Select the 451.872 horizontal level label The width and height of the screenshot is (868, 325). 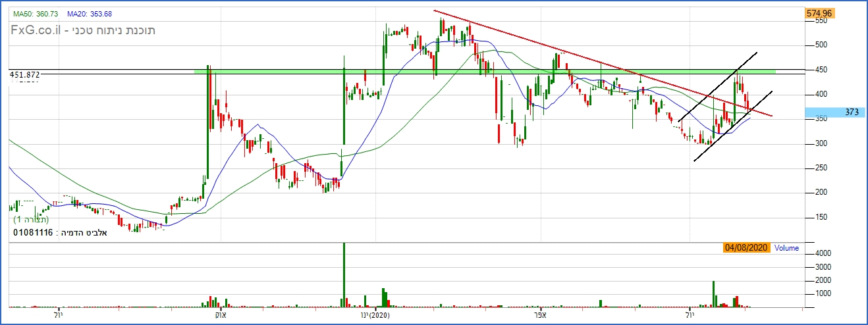click(25, 75)
